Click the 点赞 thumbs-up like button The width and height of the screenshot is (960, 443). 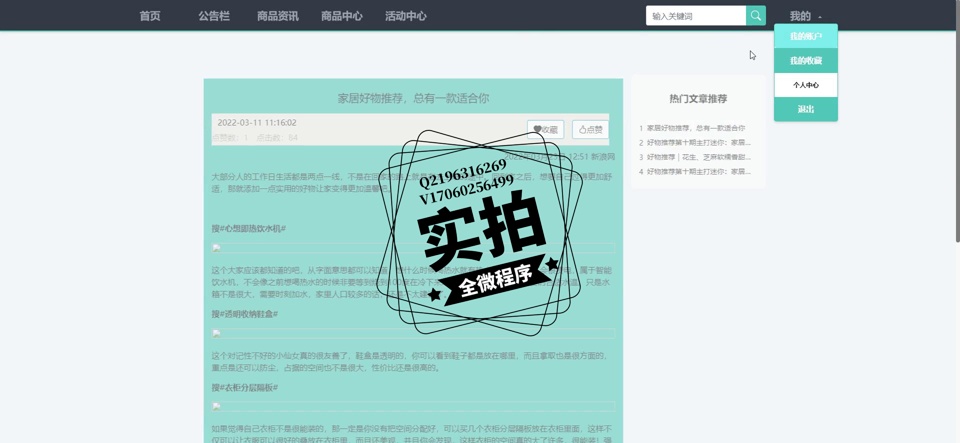pos(590,129)
